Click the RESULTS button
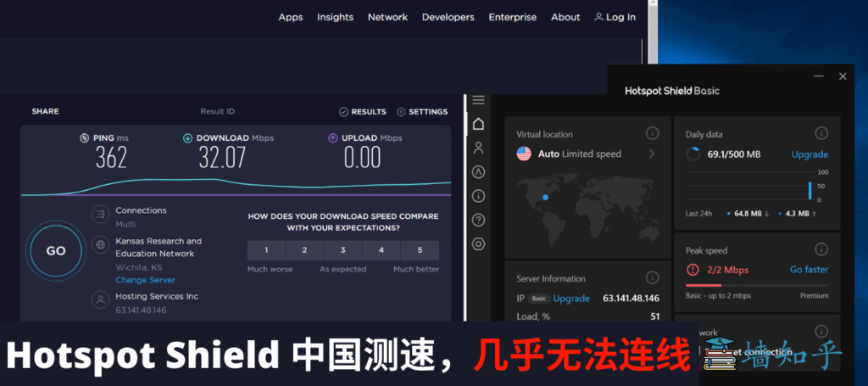868x386 pixels. pos(363,112)
